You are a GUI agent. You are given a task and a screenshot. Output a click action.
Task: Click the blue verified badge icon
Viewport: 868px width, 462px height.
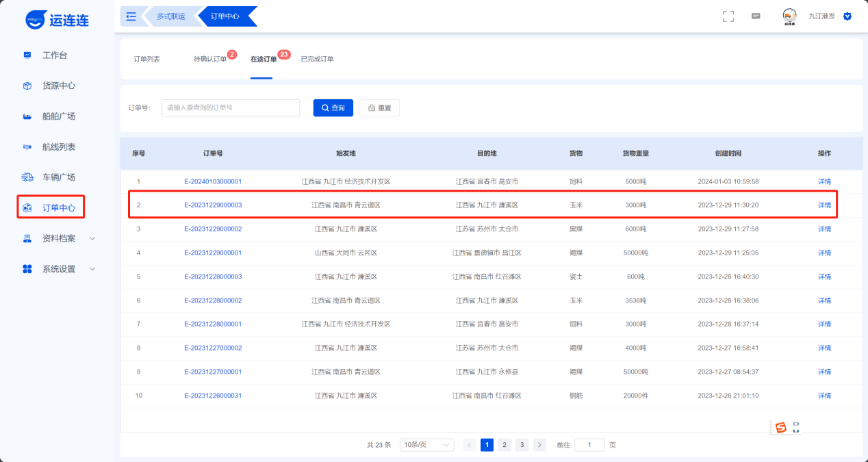(847, 16)
